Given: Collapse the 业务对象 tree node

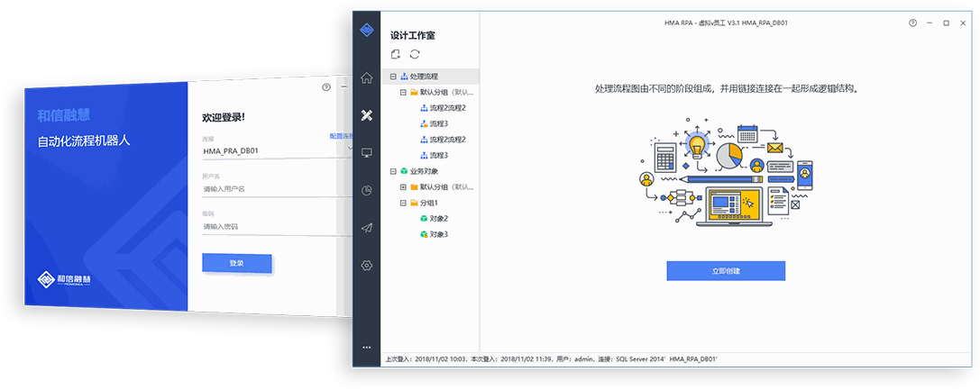Looking at the screenshot, I should pos(393,171).
